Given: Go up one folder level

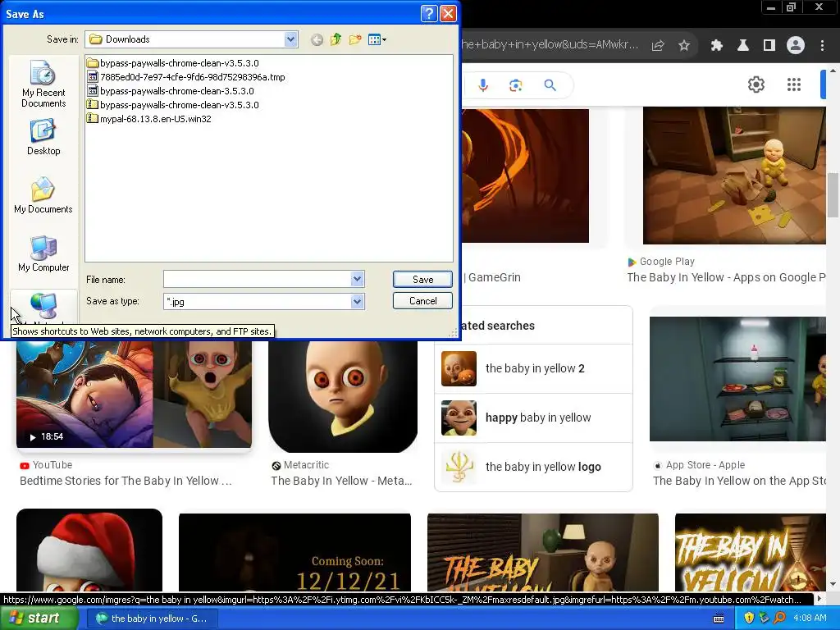Looking at the screenshot, I should click(336, 39).
